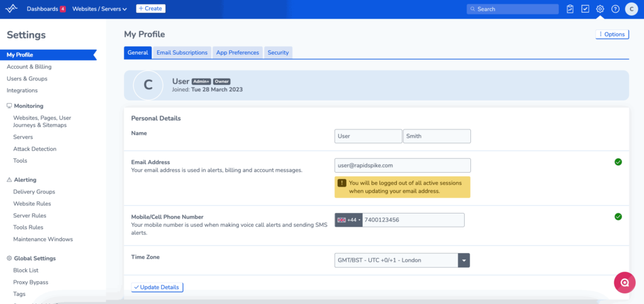The image size is (644, 304).
Task: Click the Alerting section triangle icon
Action: pos(9,180)
